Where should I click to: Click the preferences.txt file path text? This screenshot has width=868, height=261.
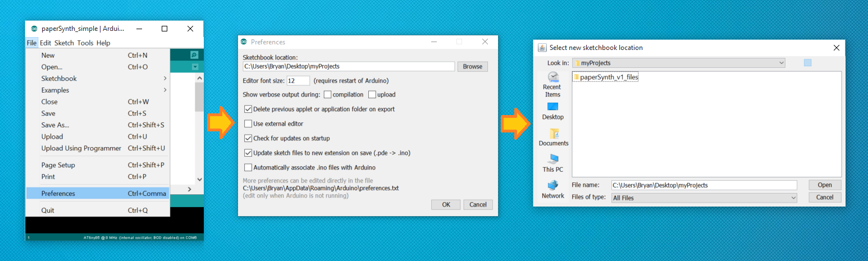321,188
